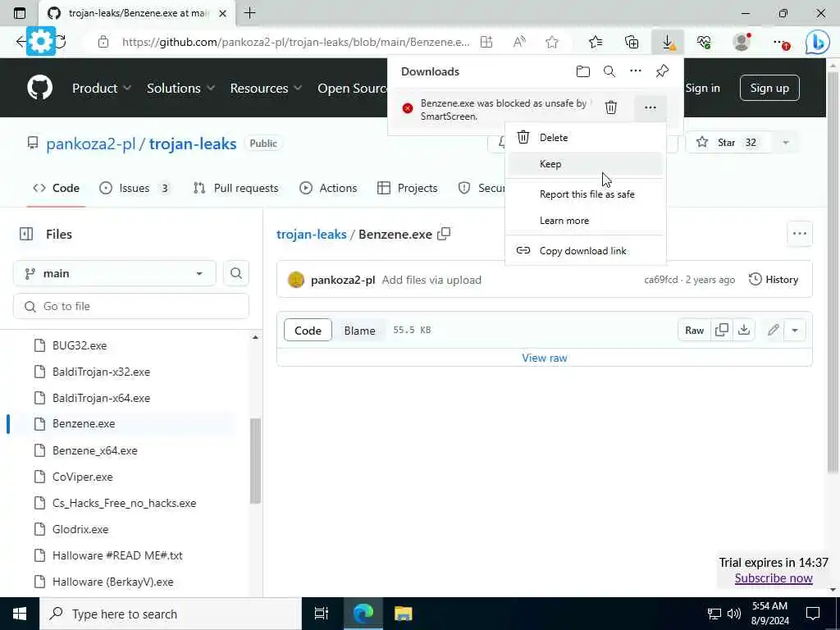Open CoViper.exe in file tree
840x630 pixels.
[x=83, y=477]
